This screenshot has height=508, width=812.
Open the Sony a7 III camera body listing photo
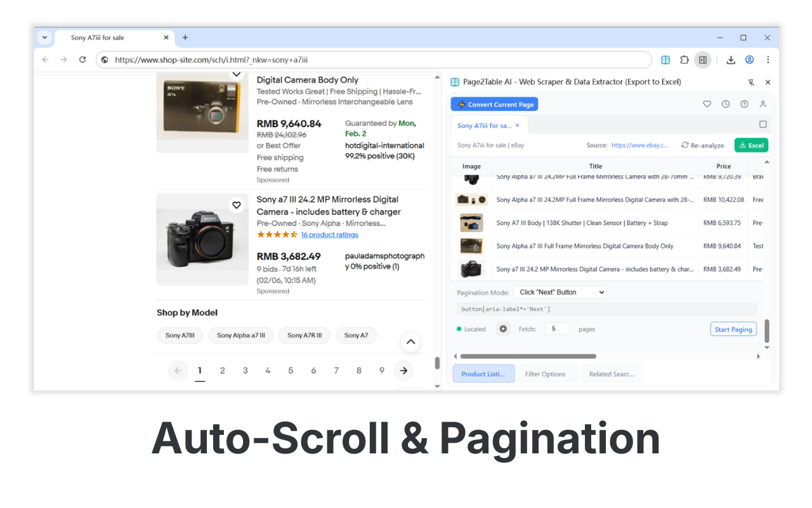click(x=202, y=239)
